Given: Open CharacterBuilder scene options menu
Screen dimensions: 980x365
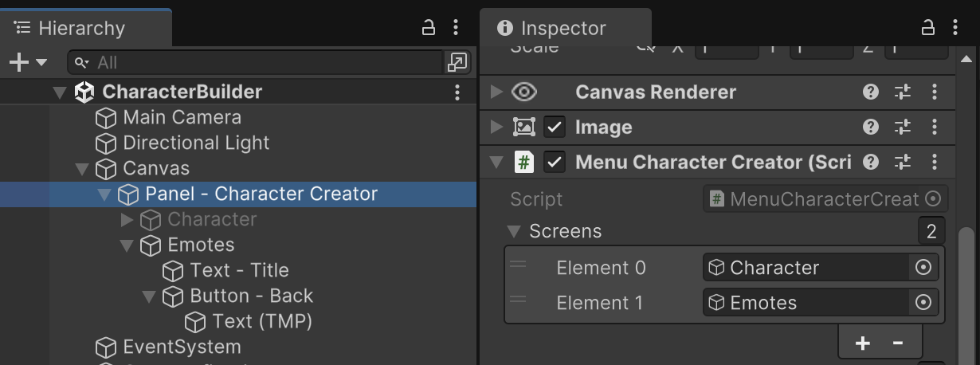Looking at the screenshot, I should 457,92.
